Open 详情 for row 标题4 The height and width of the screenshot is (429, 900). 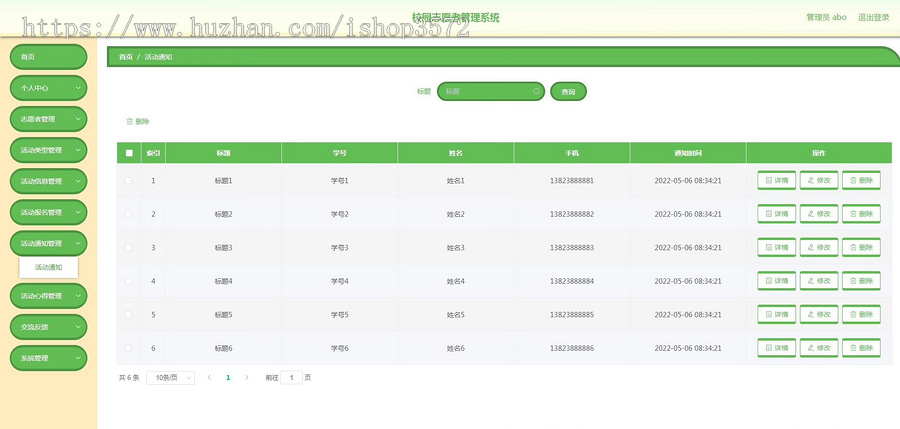(777, 281)
